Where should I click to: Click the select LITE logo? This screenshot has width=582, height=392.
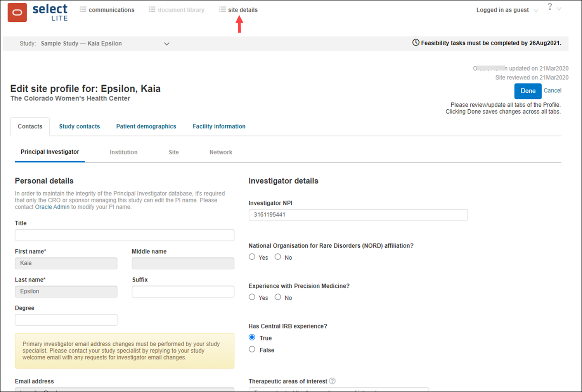point(50,12)
